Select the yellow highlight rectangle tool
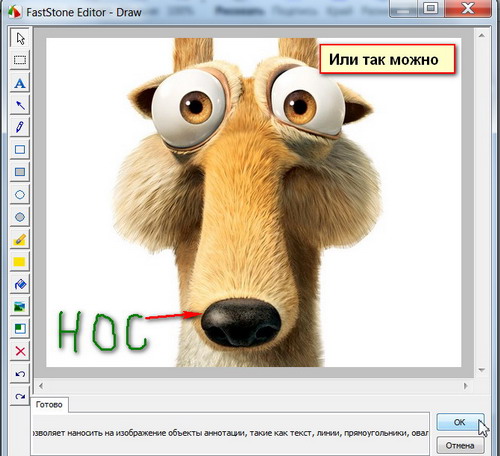The image size is (500, 456). coord(20,262)
